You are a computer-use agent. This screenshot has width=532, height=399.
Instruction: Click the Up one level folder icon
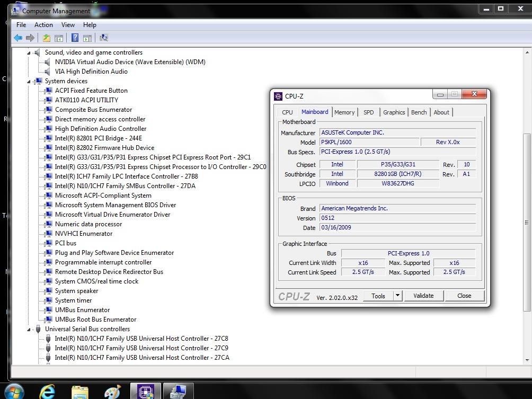pyautogui.click(x=47, y=38)
